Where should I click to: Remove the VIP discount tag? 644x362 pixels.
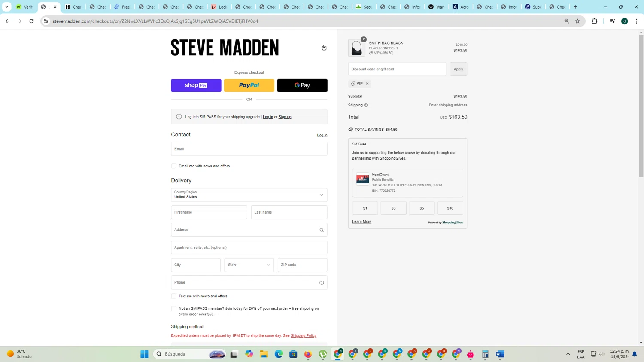click(x=367, y=84)
